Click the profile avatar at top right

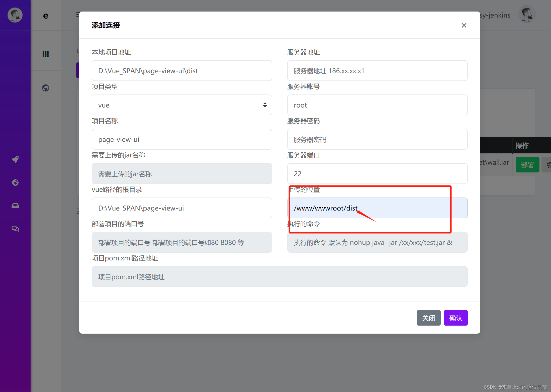(x=527, y=14)
